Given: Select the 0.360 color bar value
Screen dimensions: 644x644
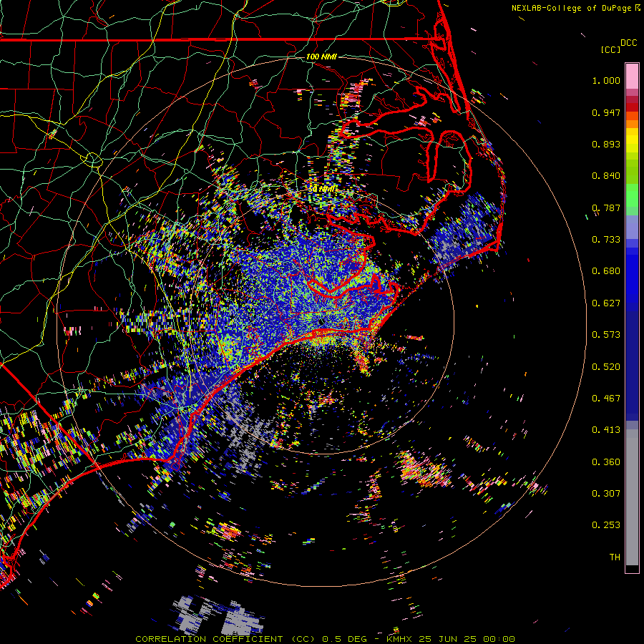Looking at the screenshot, I should point(606,462).
